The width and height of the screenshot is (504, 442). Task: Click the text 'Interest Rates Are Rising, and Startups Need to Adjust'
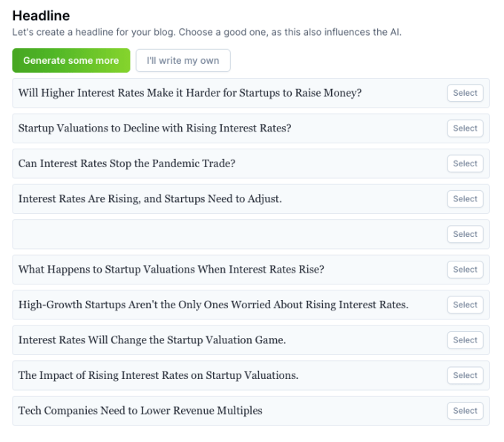tap(150, 199)
